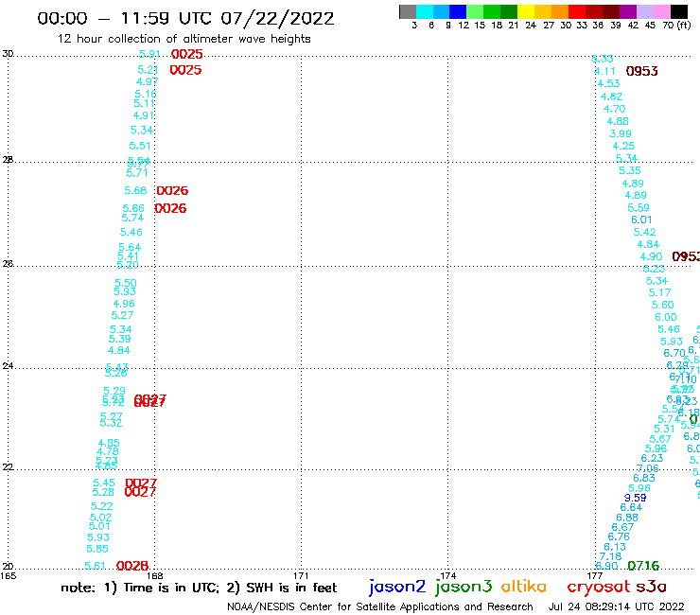Viewport: 700px width, 615px height.
Task: Click the 0026 time marker beside 5.68
Action: click(172, 191)
